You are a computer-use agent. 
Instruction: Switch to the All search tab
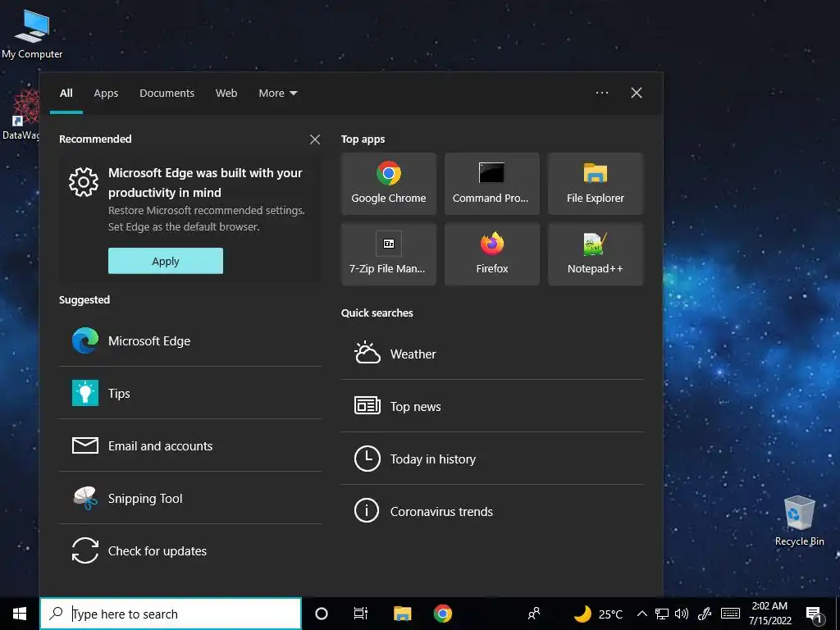66,94
